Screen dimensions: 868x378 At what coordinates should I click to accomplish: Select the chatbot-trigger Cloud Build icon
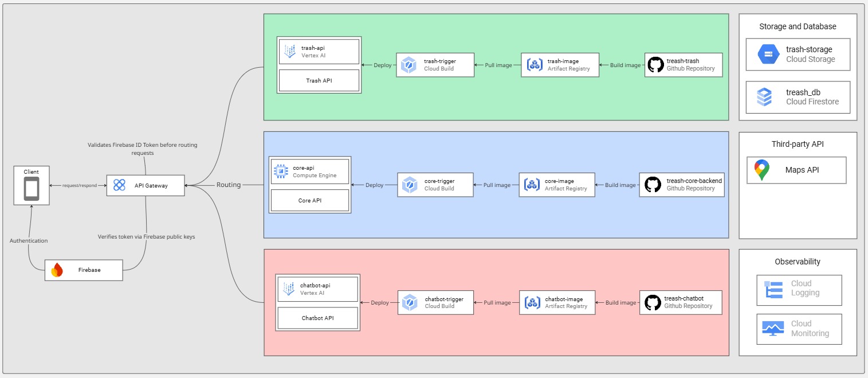coord(410,302)
